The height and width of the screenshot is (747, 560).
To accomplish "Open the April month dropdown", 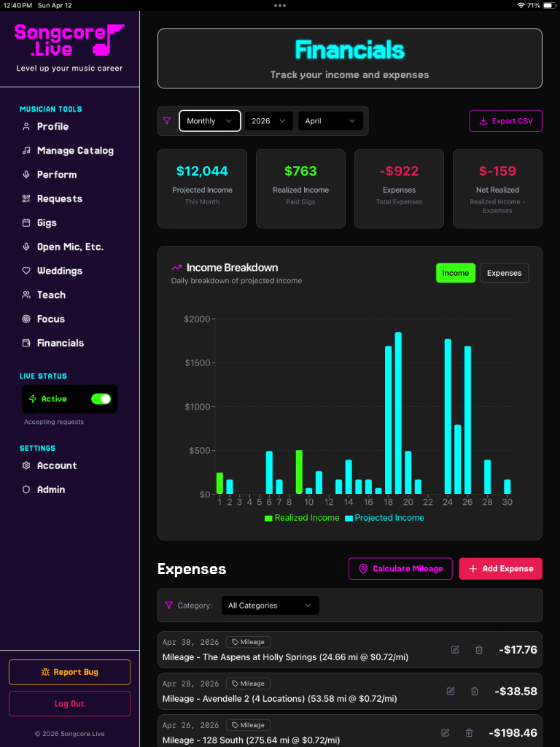I will [x=330, y=121].
